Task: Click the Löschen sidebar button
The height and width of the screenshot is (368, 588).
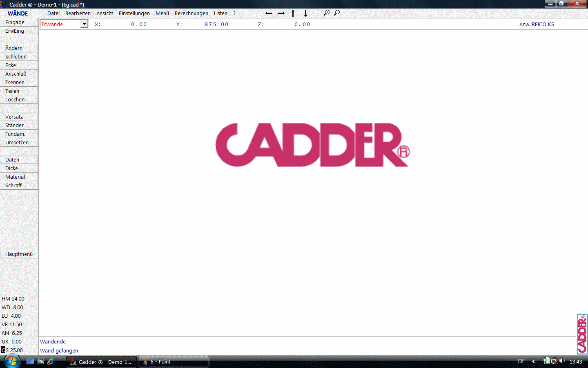Action: click(19, 100)
